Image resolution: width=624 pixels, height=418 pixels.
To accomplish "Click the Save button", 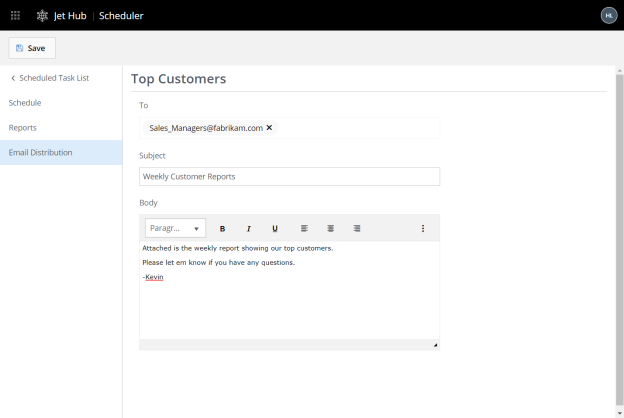I will pyautogui.click(x=31, y=48).
